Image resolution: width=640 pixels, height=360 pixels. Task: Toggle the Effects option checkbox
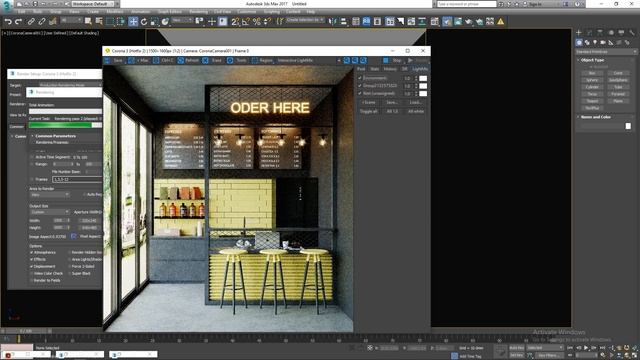pyautogui.click(x=32, y=259)
